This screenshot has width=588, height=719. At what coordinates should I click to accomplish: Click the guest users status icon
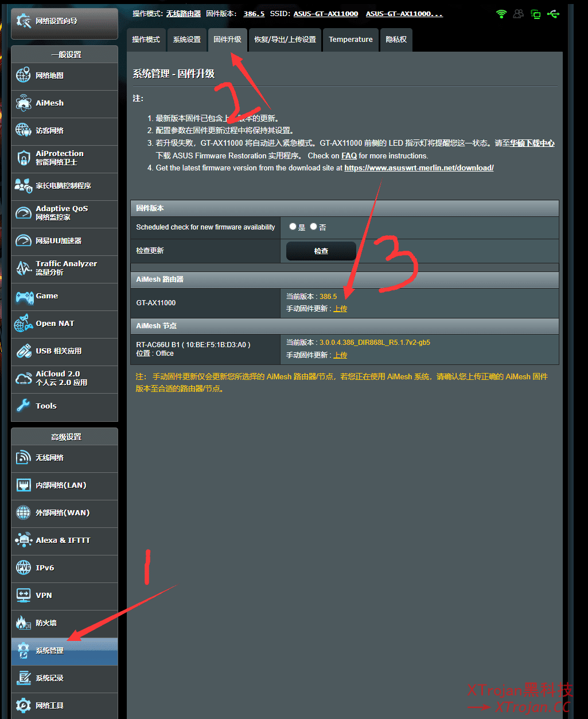tap(519, 14)
